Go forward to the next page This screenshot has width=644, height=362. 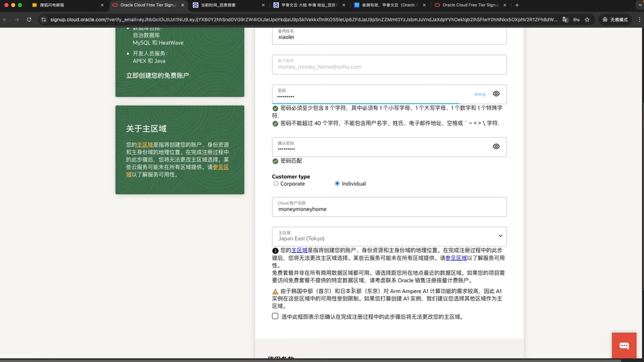[17, 20]
